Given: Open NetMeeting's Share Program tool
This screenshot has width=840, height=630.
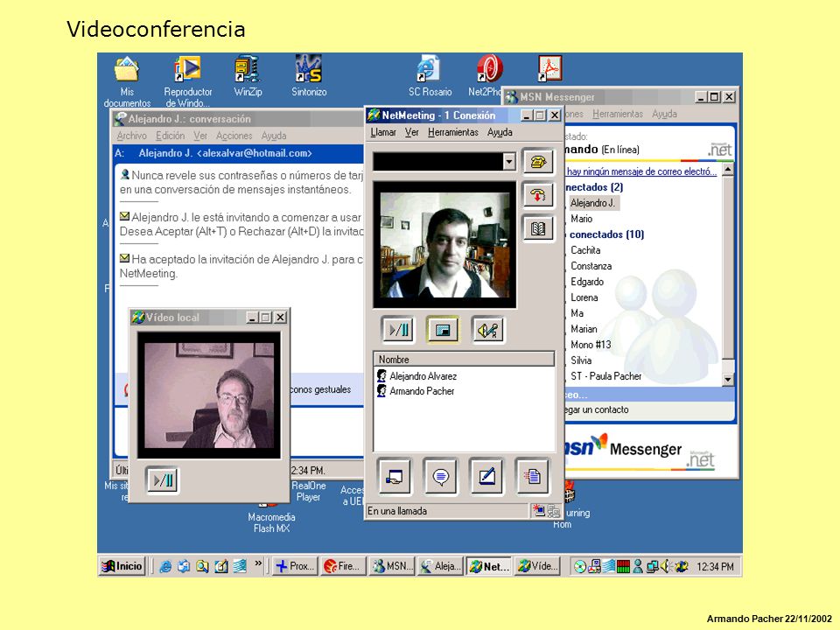Looking at the screenshot, I should (395, 476).
